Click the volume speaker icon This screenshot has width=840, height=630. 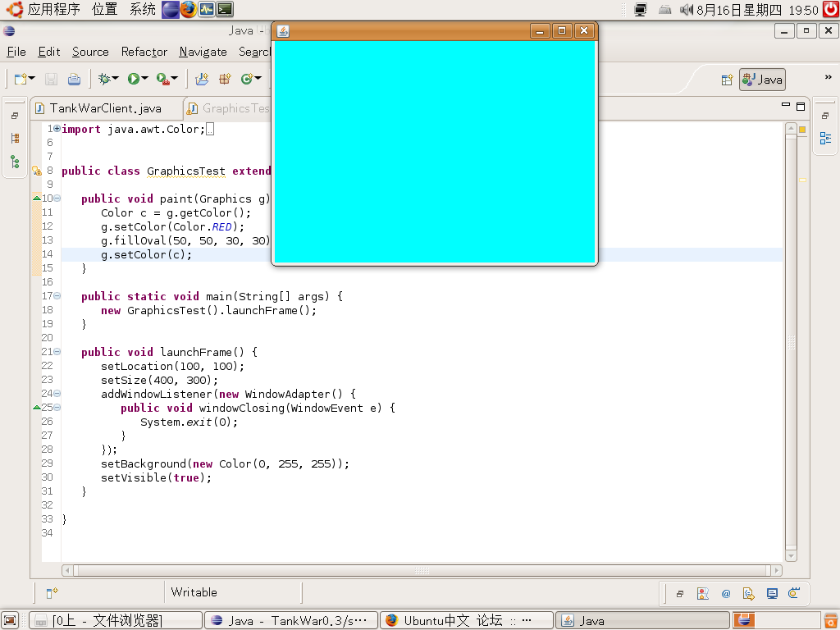(687, 10)
